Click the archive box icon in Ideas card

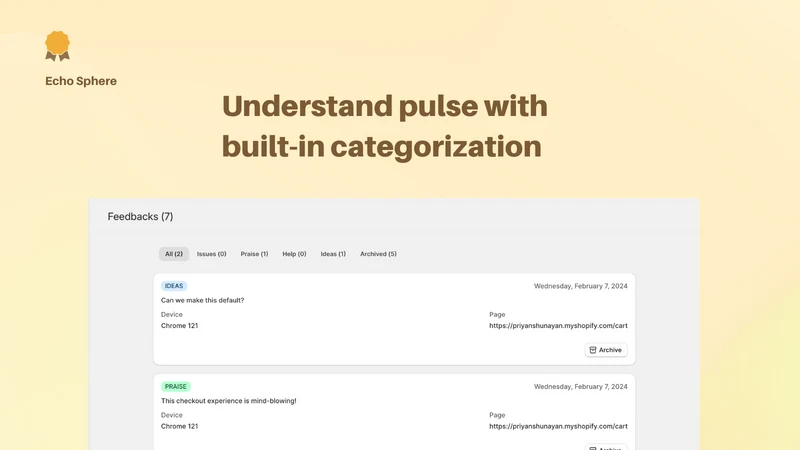pos(593,350)
